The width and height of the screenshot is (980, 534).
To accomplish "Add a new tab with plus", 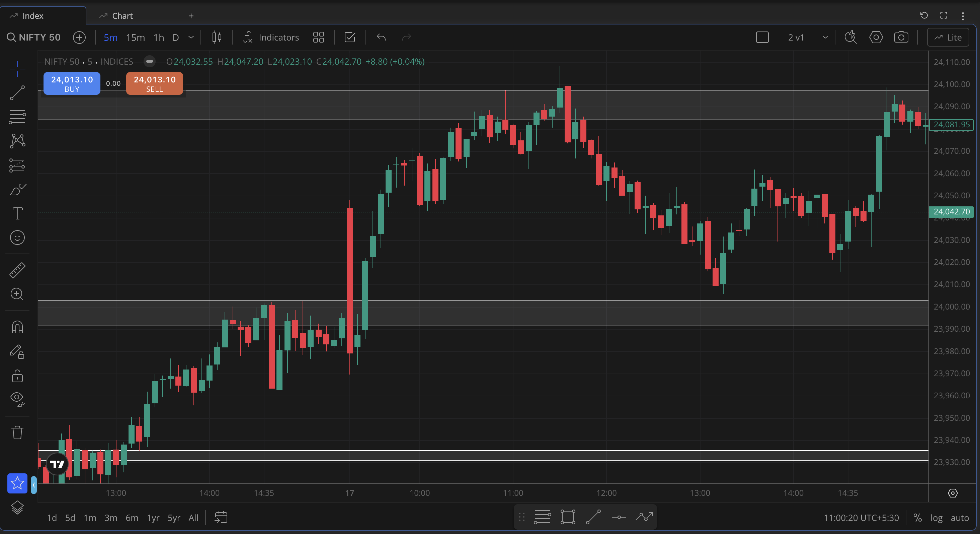I will click(191, 16).
